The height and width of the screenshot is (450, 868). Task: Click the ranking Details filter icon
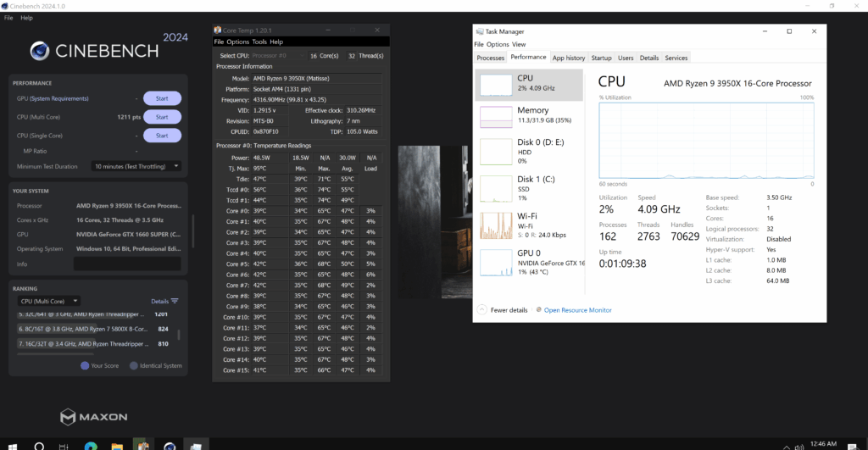175,301
